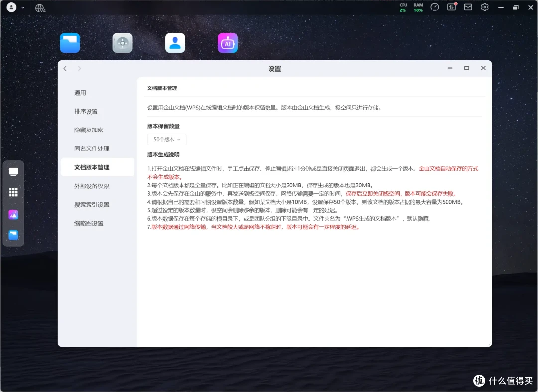Screen dimensions: 538x392
Task: Open the transfer tasks icon with red dot
Action: point(451,7)
